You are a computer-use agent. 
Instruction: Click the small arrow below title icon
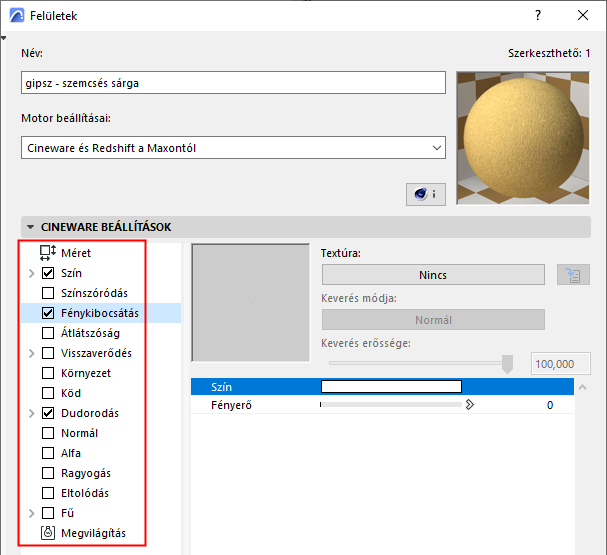pos(3,38)
